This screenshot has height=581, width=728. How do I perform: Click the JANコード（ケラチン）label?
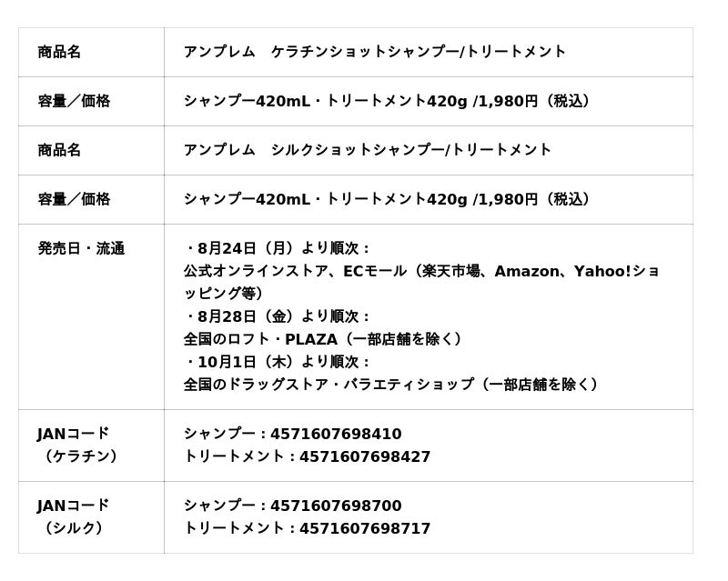[76, 445]
